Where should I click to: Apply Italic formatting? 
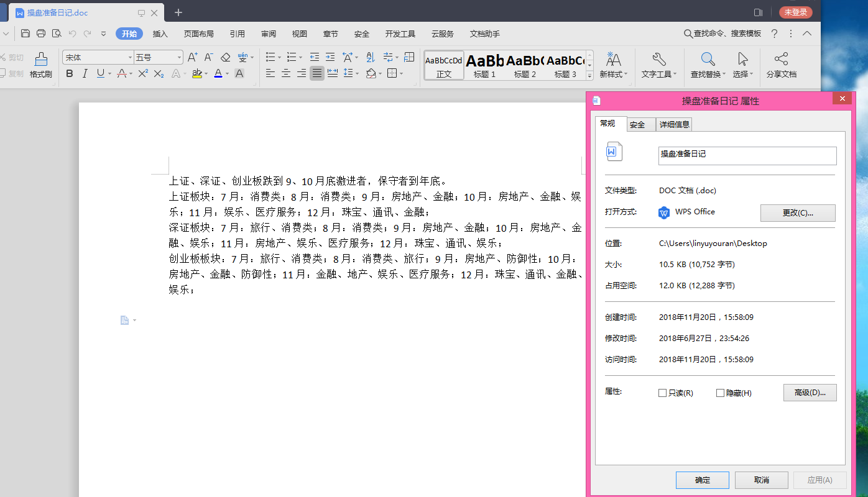85,73
